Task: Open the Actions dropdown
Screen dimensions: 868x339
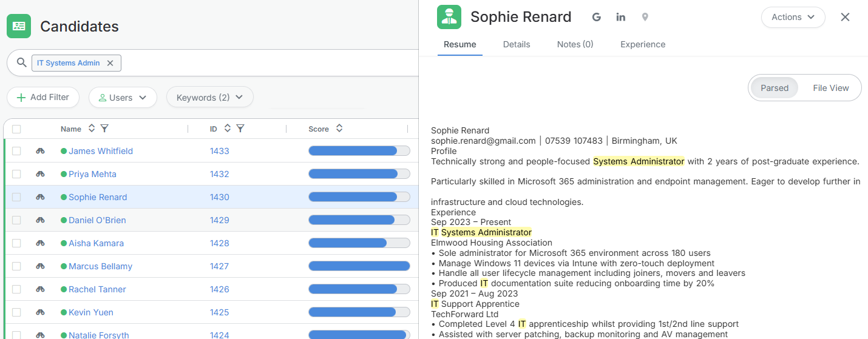Action: (x=793, y=17)
